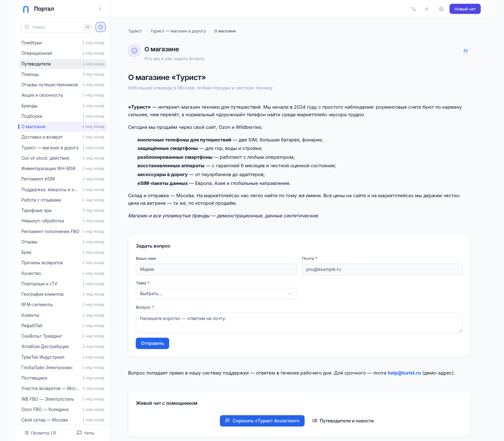Open Операционная in the sidebar
504x441 pixels.
tap(63, 53)
